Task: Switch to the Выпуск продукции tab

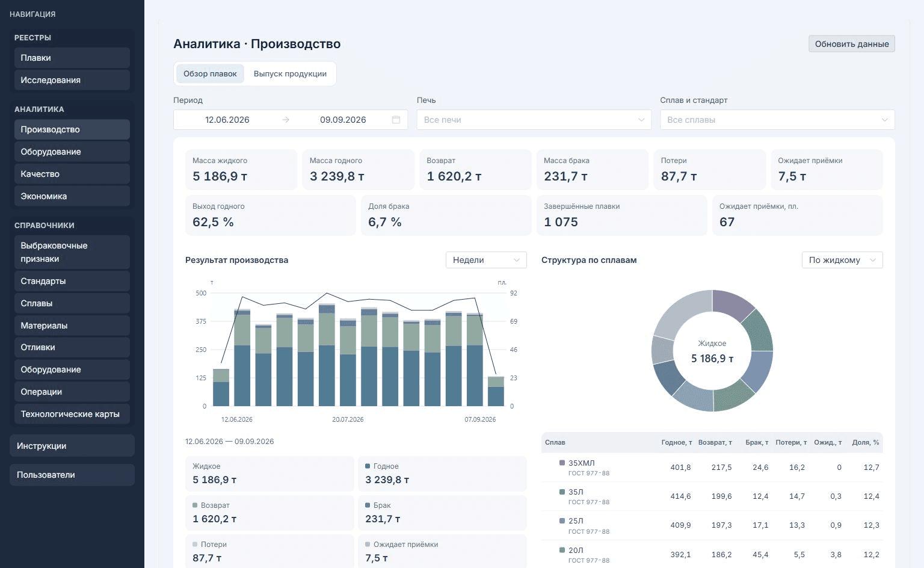Action: [290, 73]
